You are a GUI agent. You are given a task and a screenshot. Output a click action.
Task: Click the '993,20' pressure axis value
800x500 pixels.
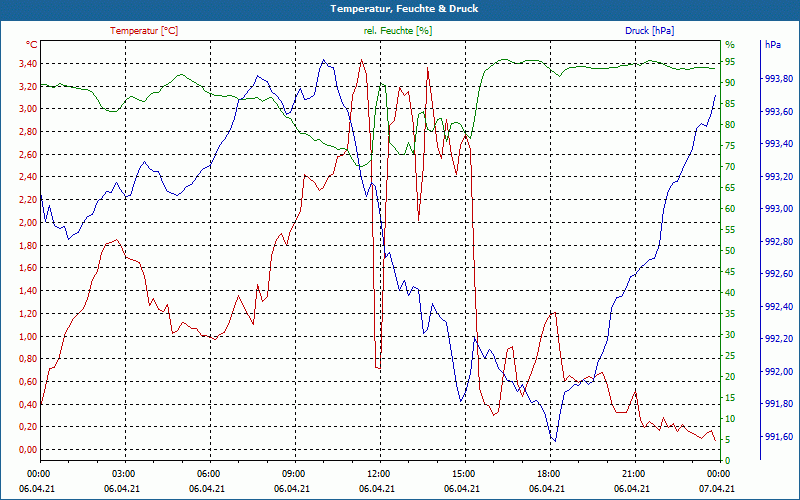(x=779, y=176)
